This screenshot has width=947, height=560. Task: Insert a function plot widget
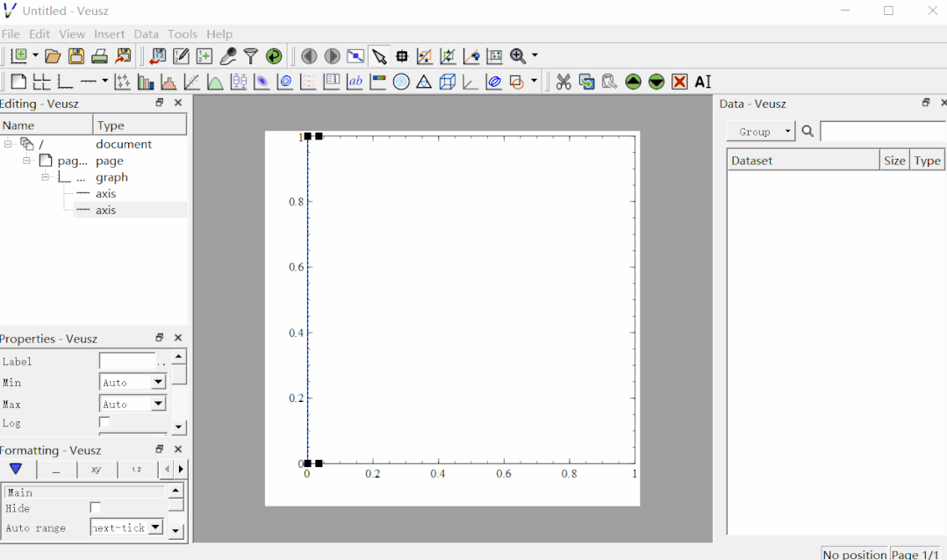[215, 81]
